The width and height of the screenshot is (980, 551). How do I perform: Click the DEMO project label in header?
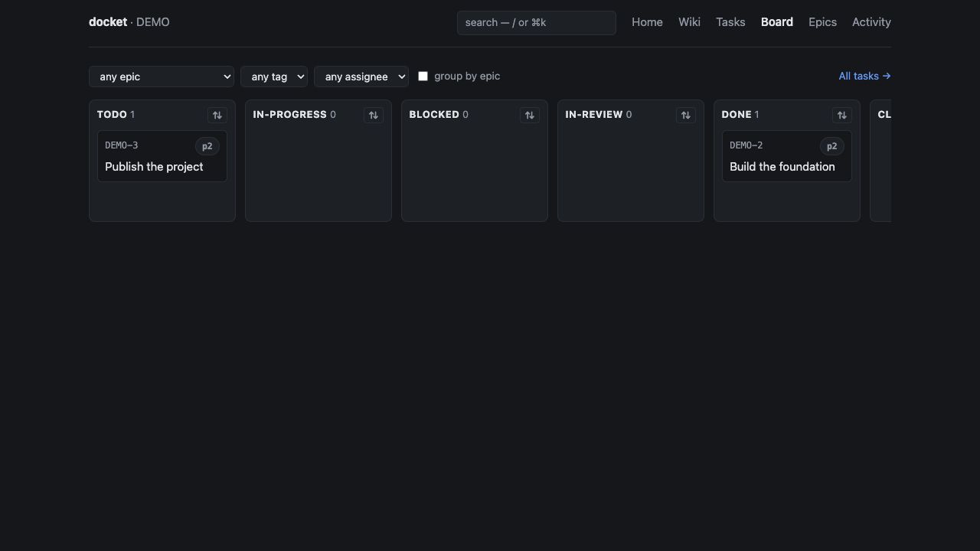click(153, 22)
